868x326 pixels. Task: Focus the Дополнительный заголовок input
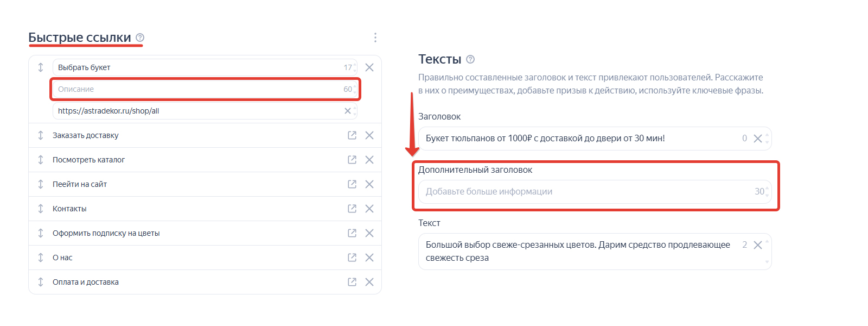(586, 192)
